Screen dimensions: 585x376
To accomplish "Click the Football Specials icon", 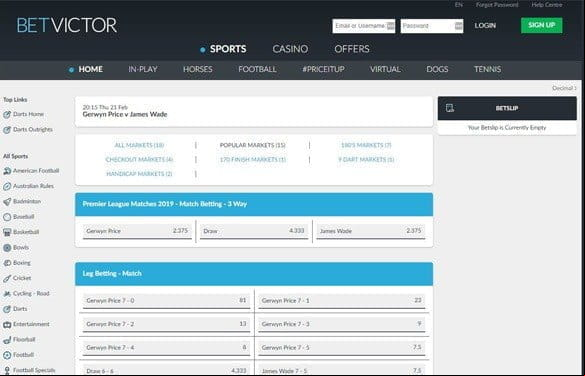I will (x=7, y=370).
